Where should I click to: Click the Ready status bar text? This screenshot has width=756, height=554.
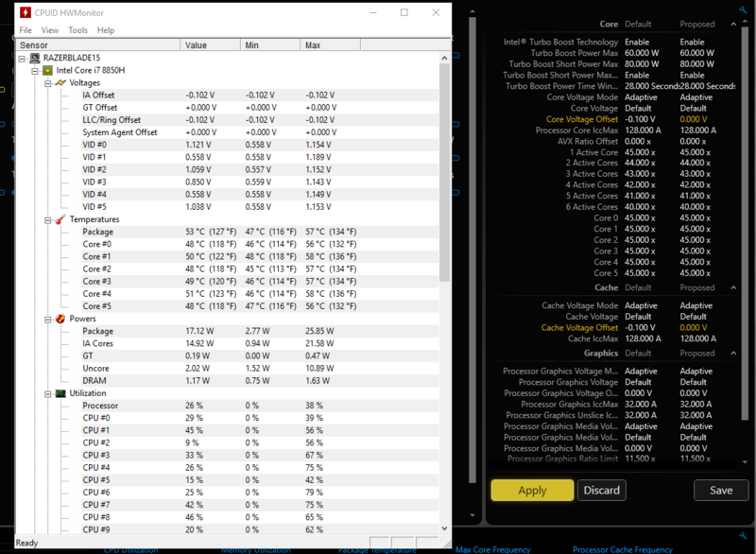pos(26,543)
